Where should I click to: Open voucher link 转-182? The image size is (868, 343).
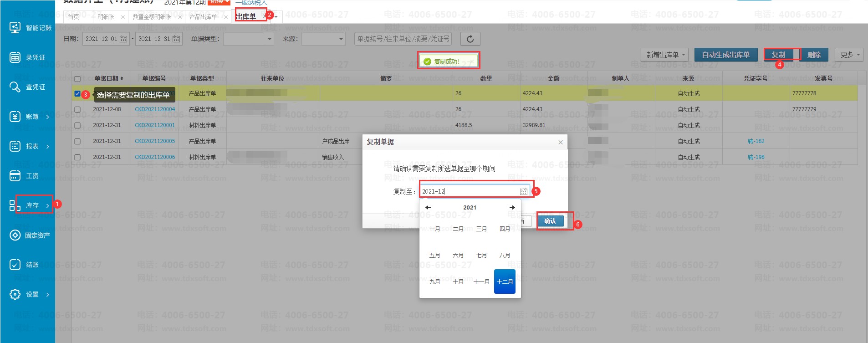(756, 141)
